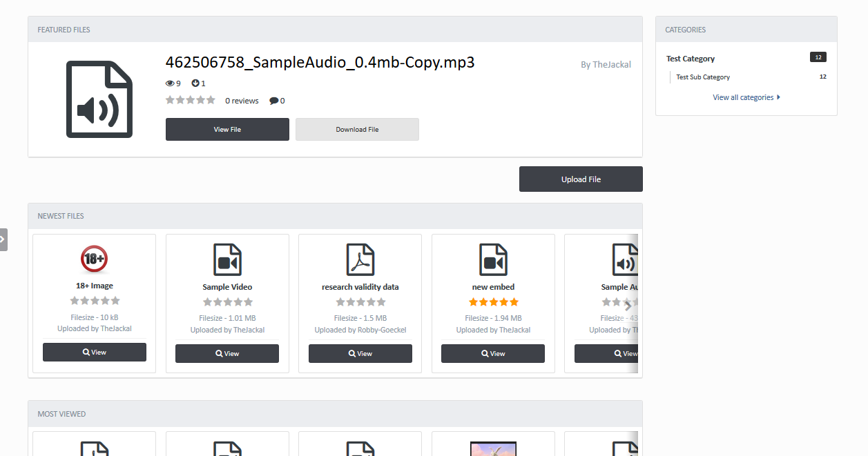
Task: Click the Sample Video file icon
Action: tap(227, 260)
